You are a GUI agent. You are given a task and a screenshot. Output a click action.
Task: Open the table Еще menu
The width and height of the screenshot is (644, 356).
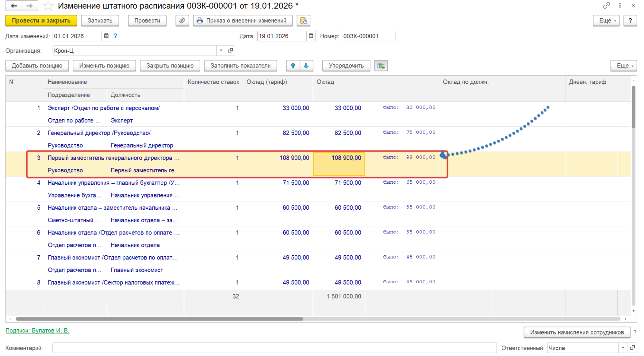coord(623,66)
